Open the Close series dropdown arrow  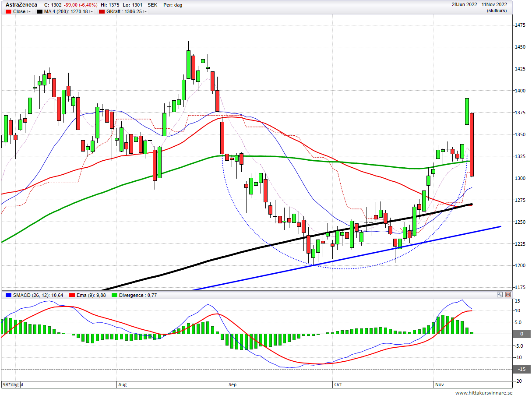click(x=30, y=12)
